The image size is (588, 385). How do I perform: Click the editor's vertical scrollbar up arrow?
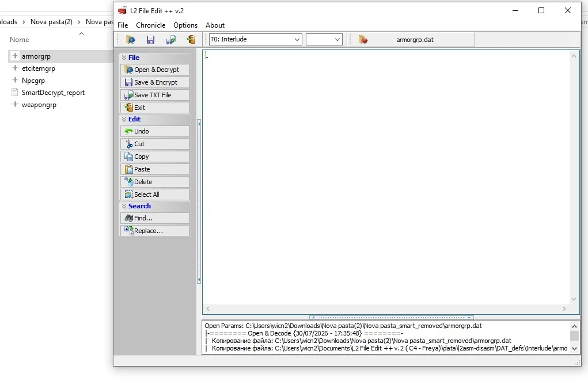click(x=574, y=56)
